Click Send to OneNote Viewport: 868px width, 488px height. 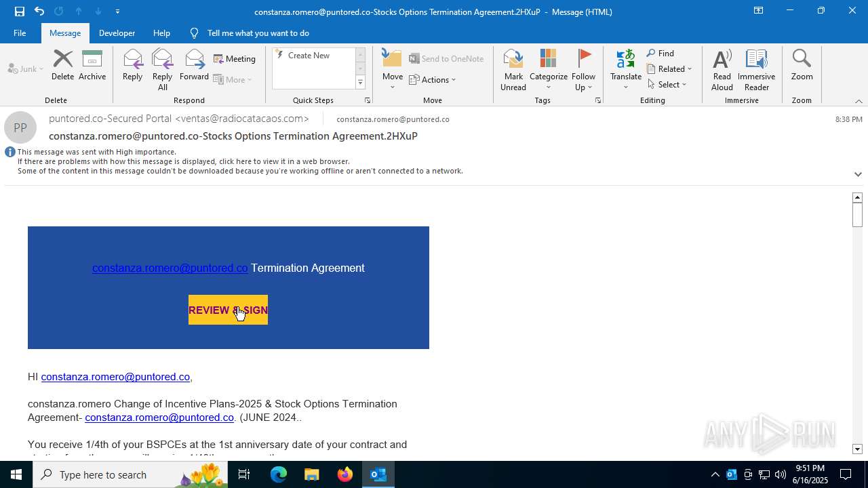pyautogui.click(x=446, y=59)
